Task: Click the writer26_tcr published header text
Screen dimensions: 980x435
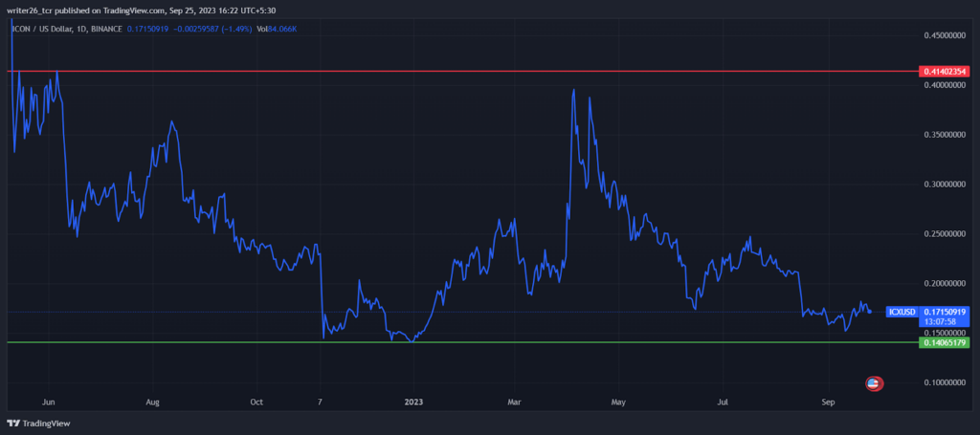Action: pyautogui.click(x=140, y=9)
